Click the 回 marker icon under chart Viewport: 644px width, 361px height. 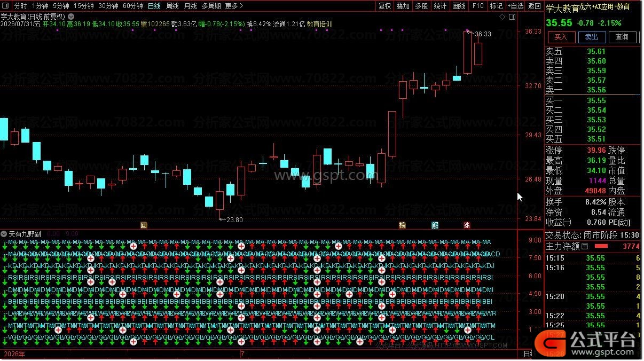click(x=143, y=225)
